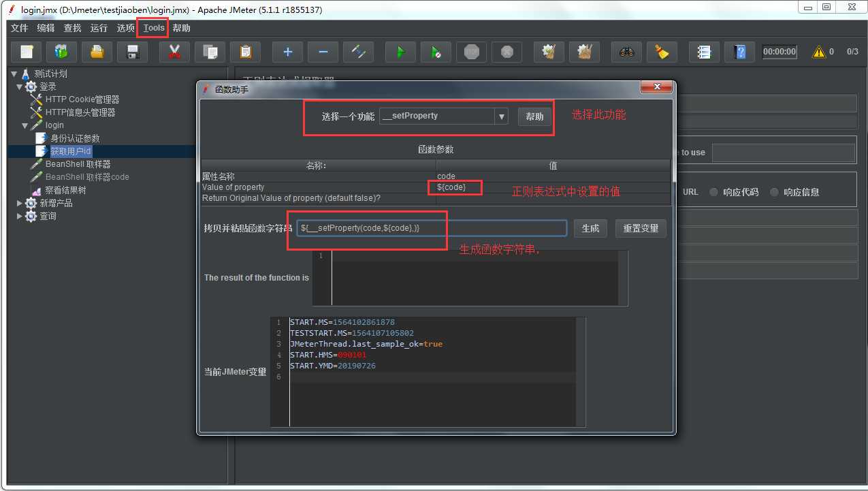Create a new test plan
The height and width of the screenshot is (491, 868).
point(27,52)
